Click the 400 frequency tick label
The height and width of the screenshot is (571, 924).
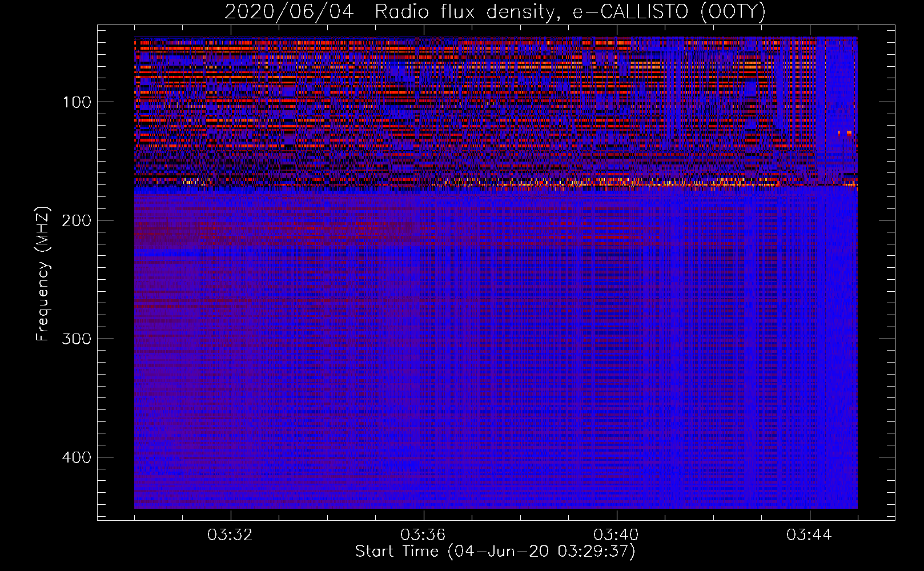point(77,457)
